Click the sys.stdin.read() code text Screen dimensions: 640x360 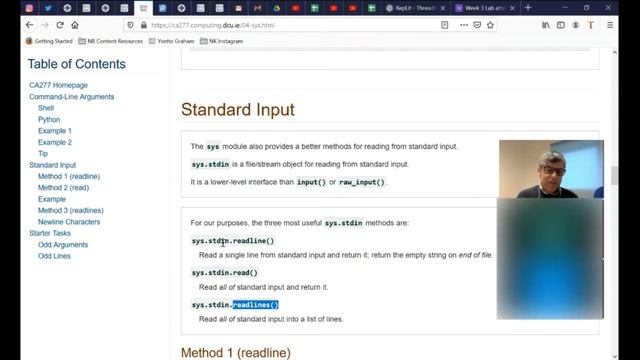224,273
